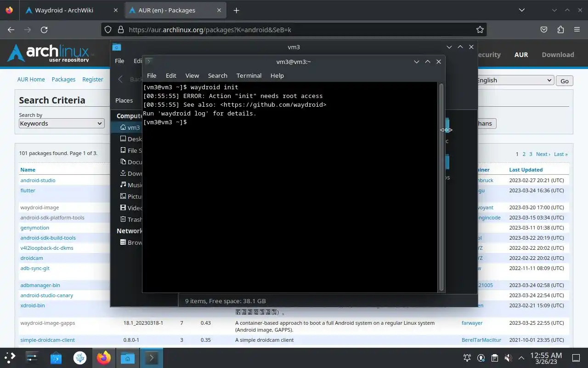Screen dimensions: 588x368
Task: Open the Download navigation link
Action: click(x=558, y=54)
